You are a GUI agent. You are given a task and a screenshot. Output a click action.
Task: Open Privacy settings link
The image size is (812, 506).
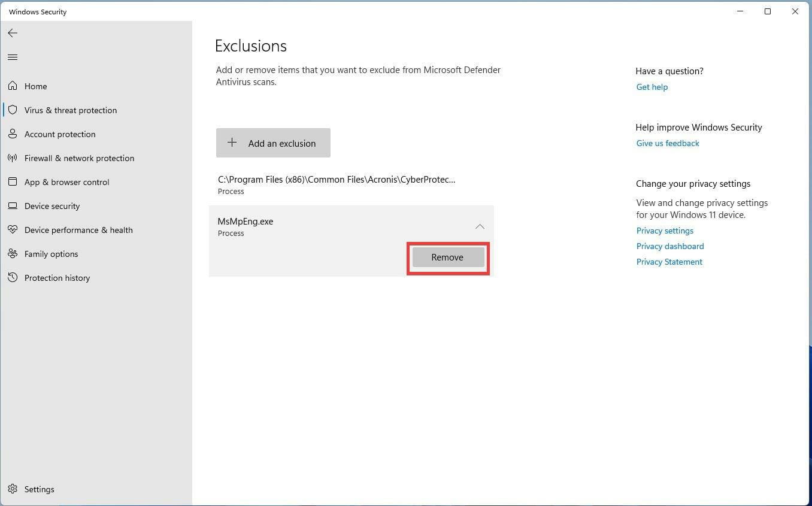[665, 231]
